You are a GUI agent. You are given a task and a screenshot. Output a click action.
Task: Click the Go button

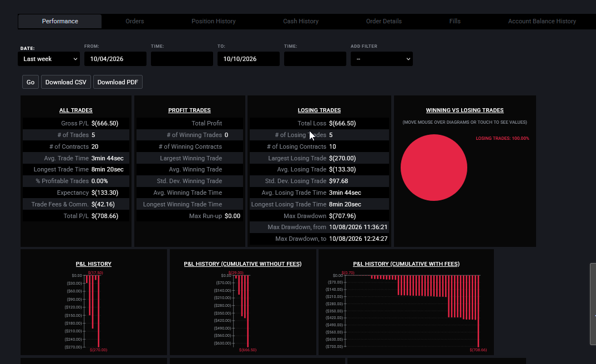(31, 82)
